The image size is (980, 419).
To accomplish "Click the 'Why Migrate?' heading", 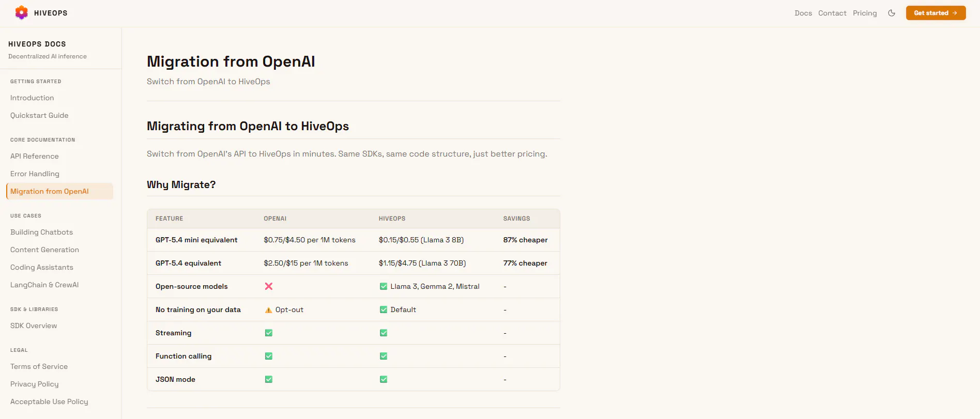I will click(x=181, y=184).
